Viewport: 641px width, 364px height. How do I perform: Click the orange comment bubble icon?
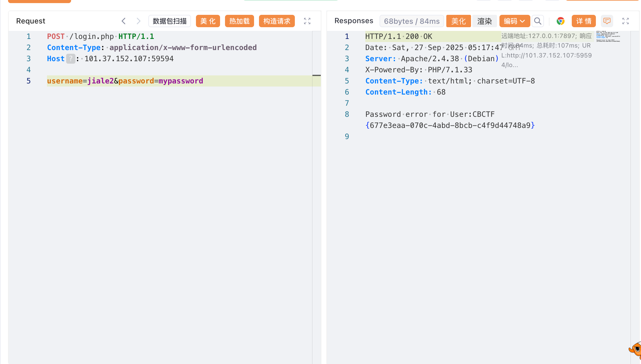607,21
